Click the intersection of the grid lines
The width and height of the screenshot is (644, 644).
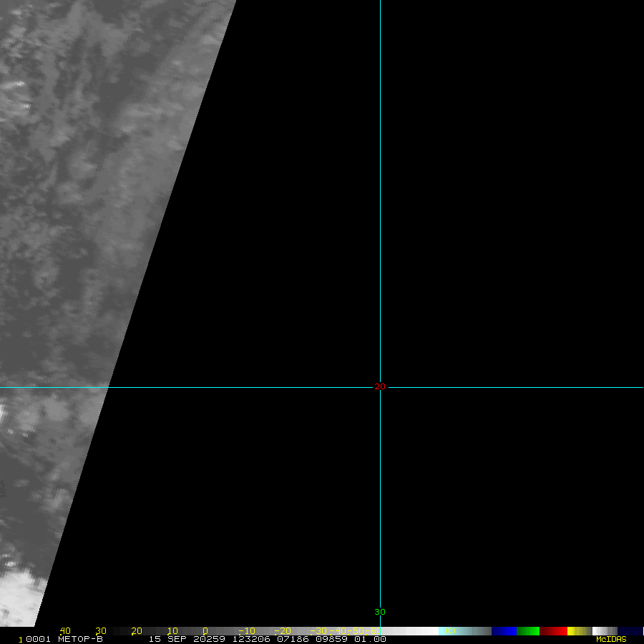pos(380,387)
